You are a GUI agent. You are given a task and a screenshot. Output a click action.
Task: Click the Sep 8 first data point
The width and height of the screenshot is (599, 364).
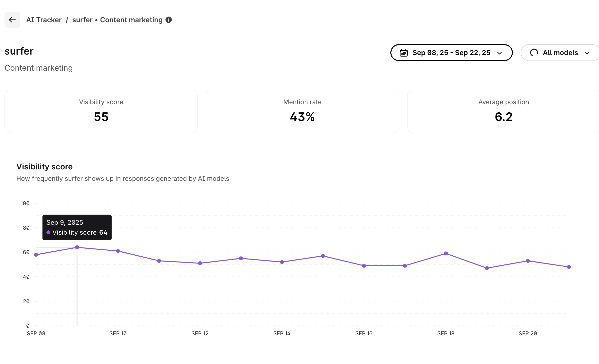tap(36, 255)
